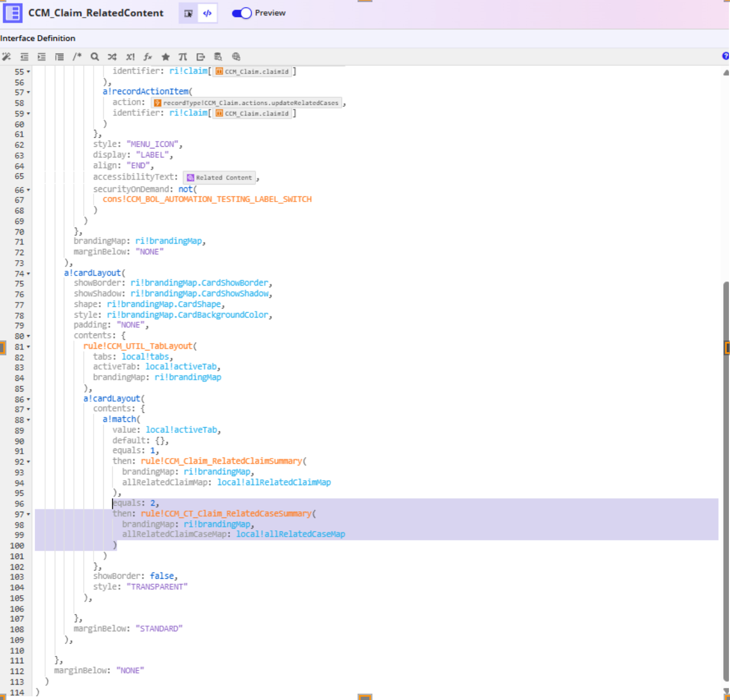Screen dimensions: 730x700
Task: Click the globe toolbar icon
Action: (236, 56)
